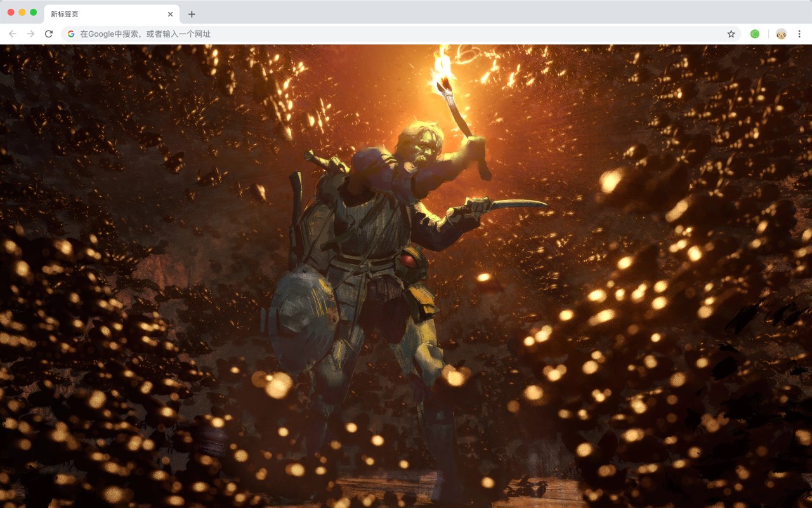Image resolution: width=812 pixels, height=508 pixels.
Task: Reload the current page
Action: coord(49,34)
